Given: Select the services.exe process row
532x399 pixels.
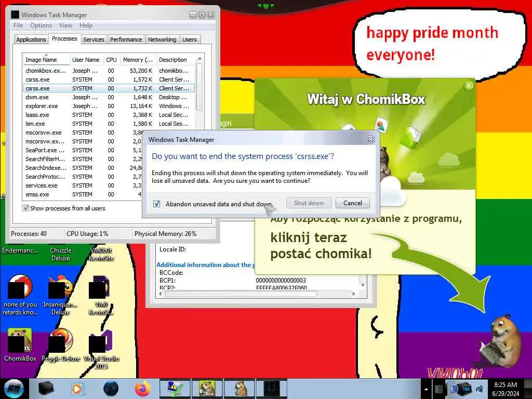Looking at the screenshot, I should (83, 185).
